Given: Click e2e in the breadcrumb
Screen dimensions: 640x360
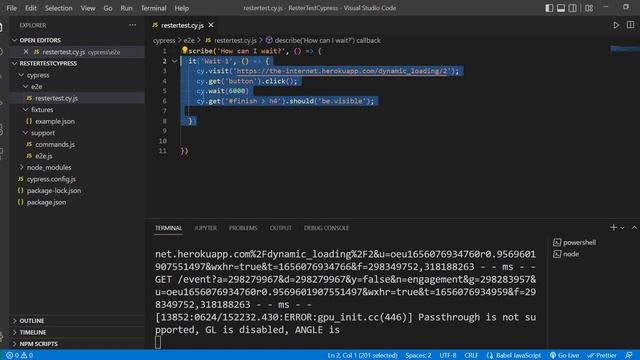Looking at the screenshot, I should (x=189, y=40).
